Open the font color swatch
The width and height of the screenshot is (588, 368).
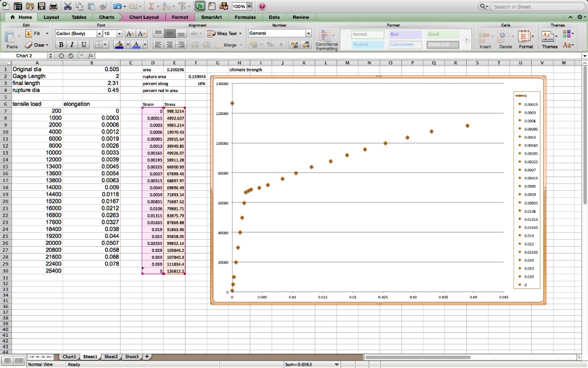click(137, 45)
